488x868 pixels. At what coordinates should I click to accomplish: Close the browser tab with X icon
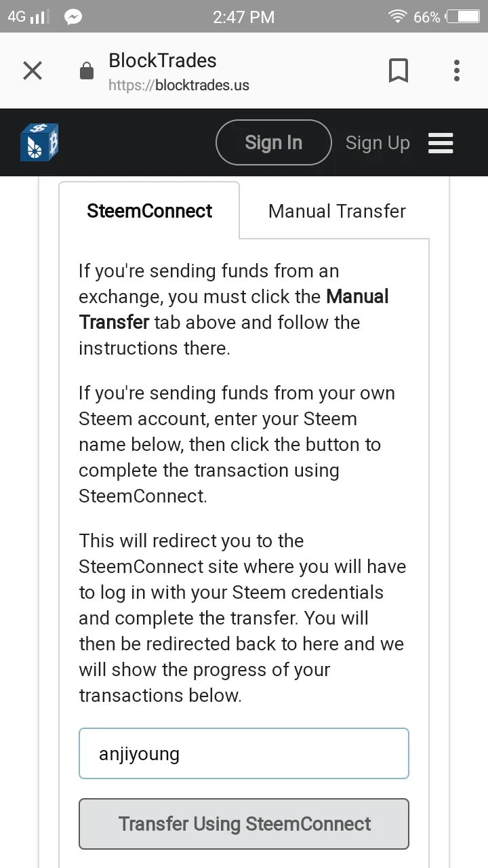click(33, 71)
